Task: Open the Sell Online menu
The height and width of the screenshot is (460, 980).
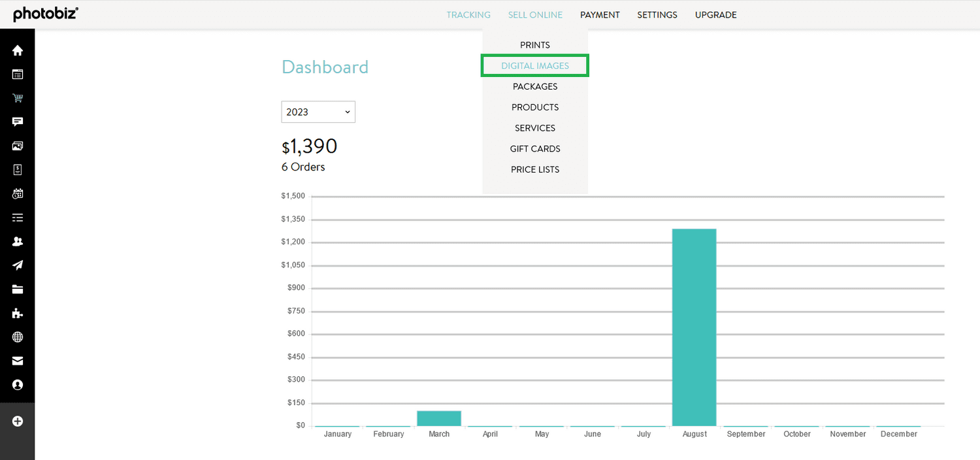Action: [x=535, y=14]
